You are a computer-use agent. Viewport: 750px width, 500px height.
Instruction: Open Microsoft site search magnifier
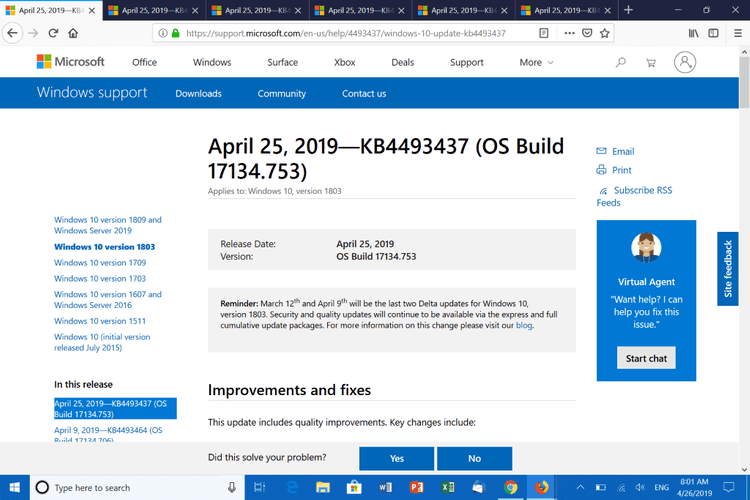(620, 62)
